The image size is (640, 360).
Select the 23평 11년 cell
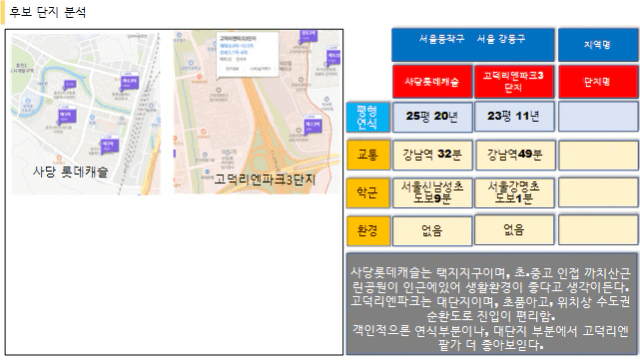pos(514,117)
